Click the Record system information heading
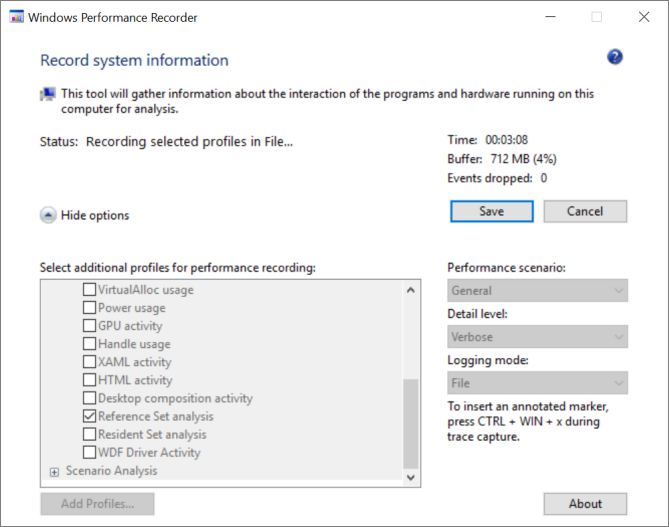 point(134,61)
